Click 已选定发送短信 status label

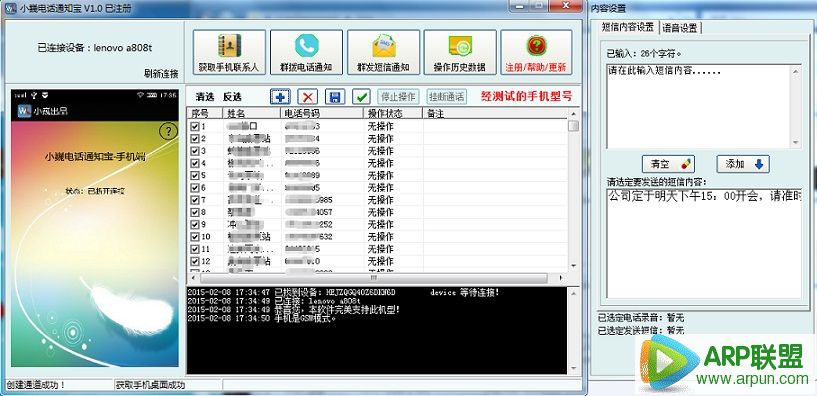[x=640, y=330]
